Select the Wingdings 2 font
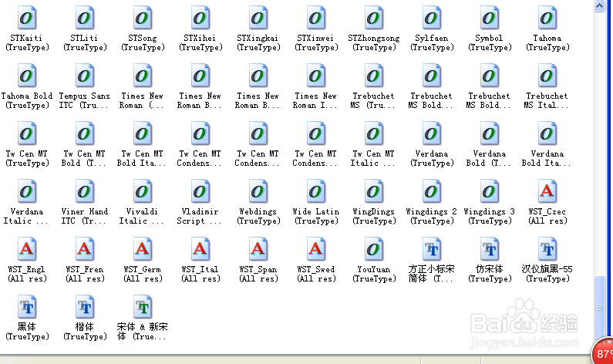The image size is (613, 364). [x=432, y=191]
